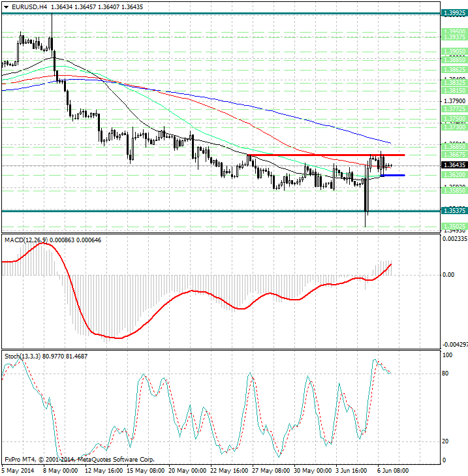Select the FxPro MT4 copyright text
This screenshot has width=468, height=476.
[x=80, y=459]
